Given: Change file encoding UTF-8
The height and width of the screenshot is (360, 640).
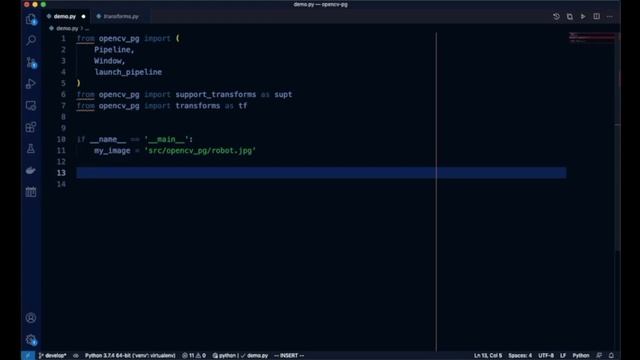Looking at the screenshot, I should click(x=546, y=356).
